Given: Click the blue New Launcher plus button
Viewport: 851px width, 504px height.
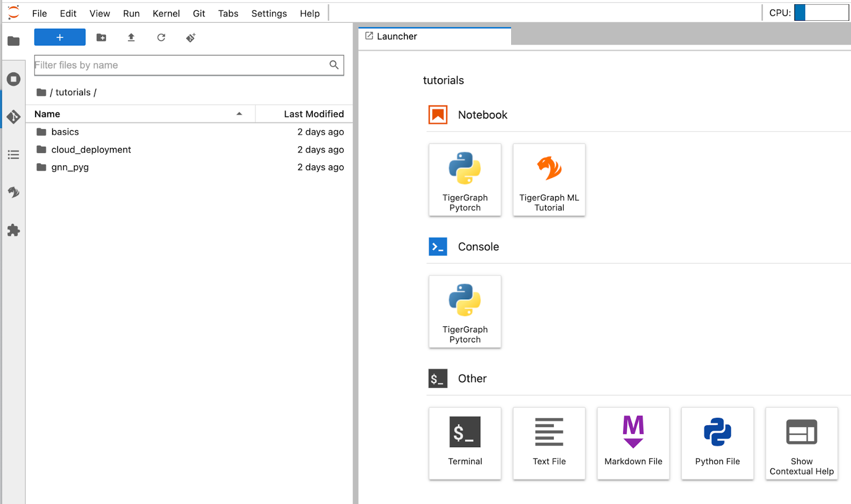Looking at the screenshot, I should pyautogui.click(x=60, y=37).
